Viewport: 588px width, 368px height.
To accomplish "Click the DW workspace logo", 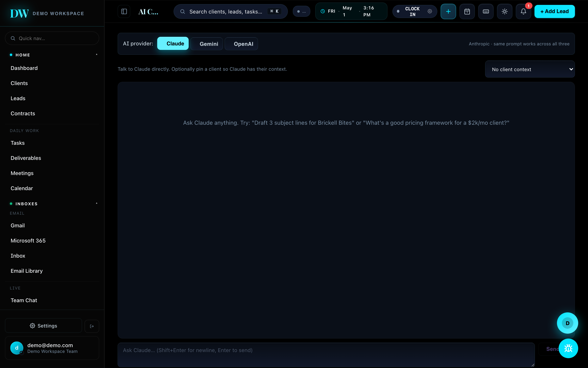I will click(19, 13).
